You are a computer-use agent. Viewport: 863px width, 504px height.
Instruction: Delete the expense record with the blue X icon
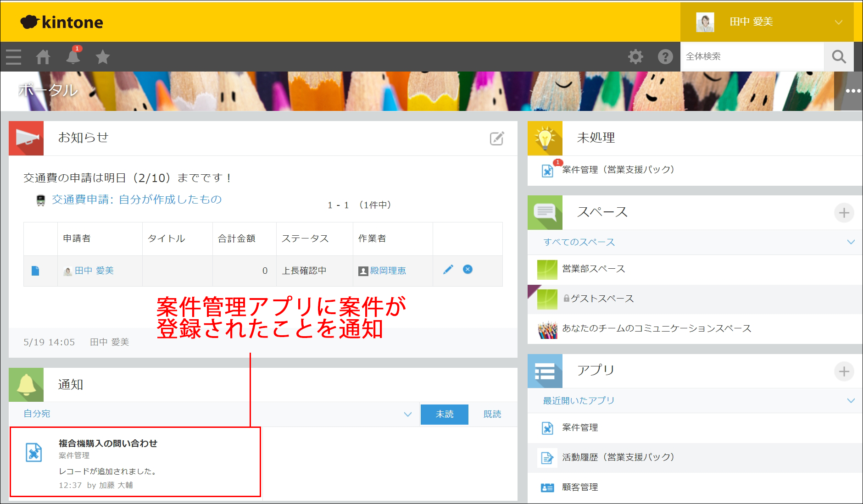click(x=467, y=269)
